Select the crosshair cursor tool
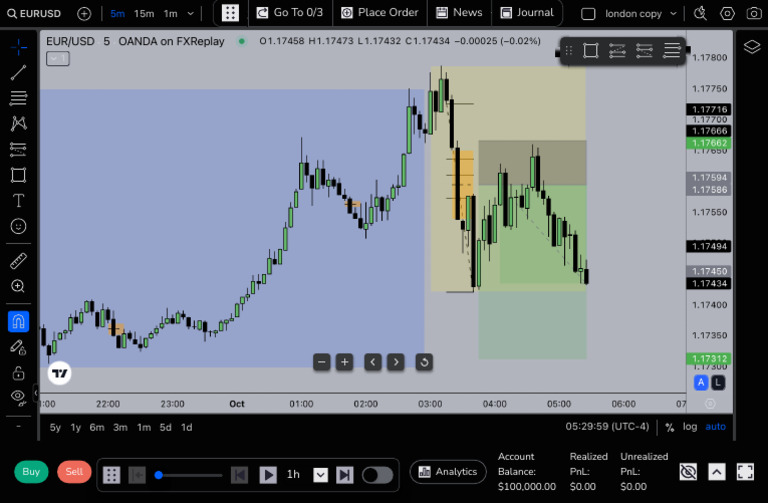Image resolution: width=768 pixels, height=503 pixels. coord(19,47)
